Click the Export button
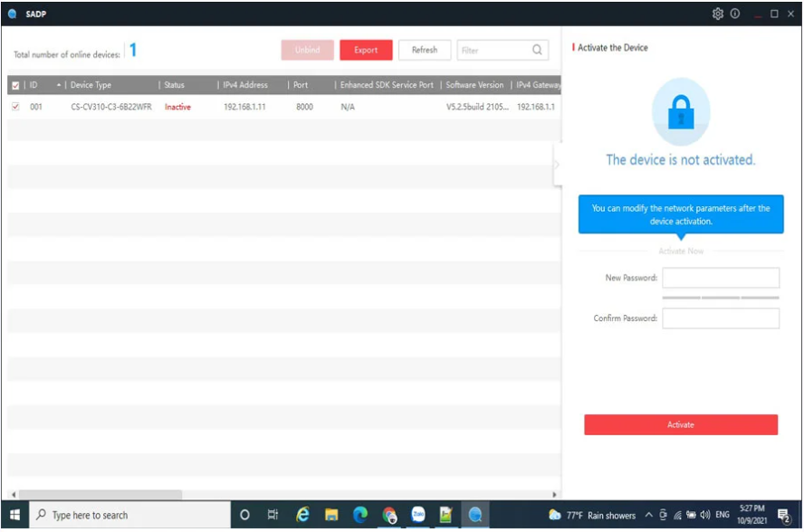Screen dimensions: 804x532 [x=366, y=50]
